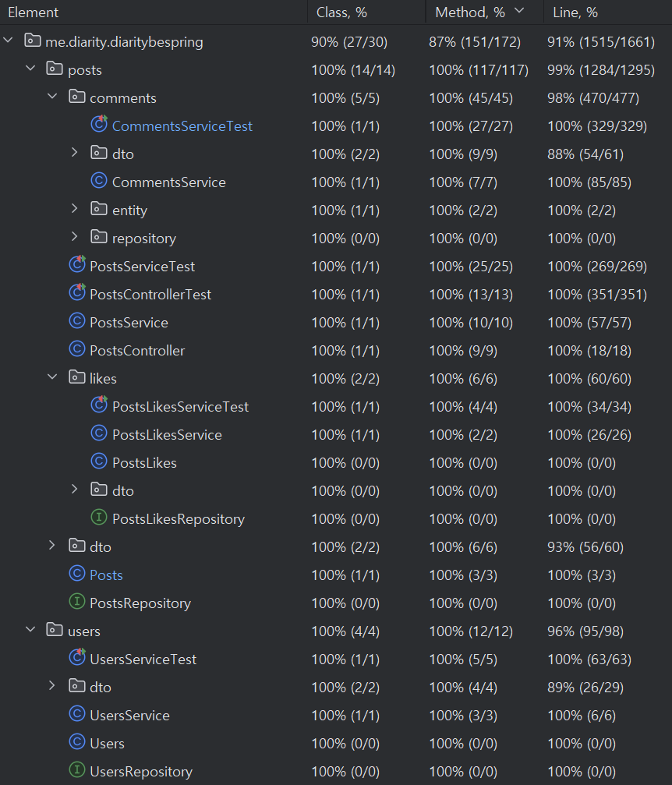
Task: Click the sort arrow on Method column
Action: pos(519,11)
